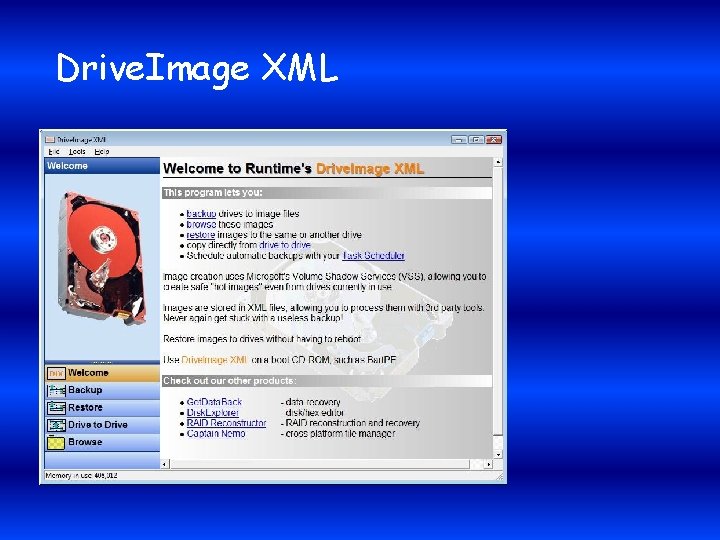Viewport: 720px width, 540px height.
Task: Click the hard drive picture in sidebar
Action: point(102,259)
